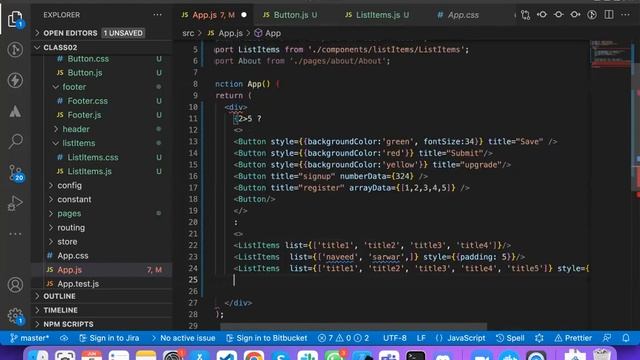Change end of line sequence LF
Image resolution: width=640 pixels, height=360 pixels.
point(421,338)
